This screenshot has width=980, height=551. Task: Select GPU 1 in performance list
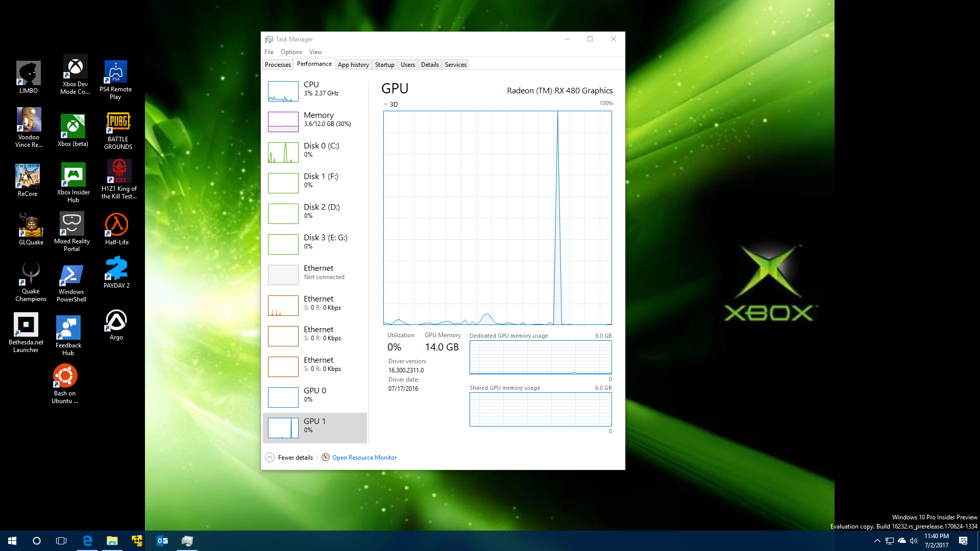click(x=315, y=428)
